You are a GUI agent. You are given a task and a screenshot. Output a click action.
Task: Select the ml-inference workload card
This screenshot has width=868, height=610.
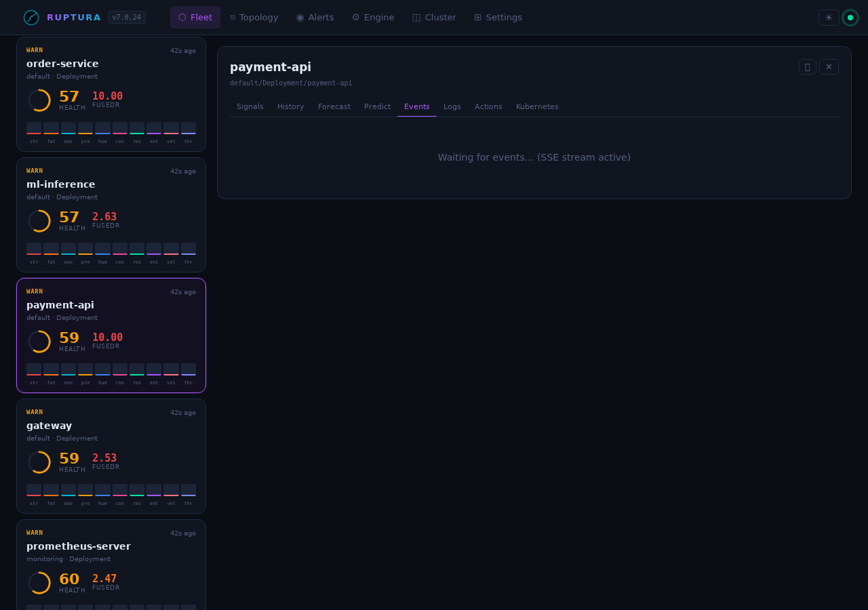[111, 215]
